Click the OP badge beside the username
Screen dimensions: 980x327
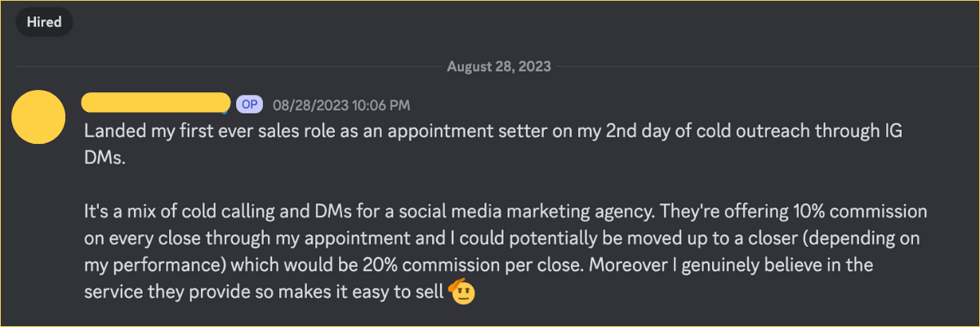[x=249, y=105]
